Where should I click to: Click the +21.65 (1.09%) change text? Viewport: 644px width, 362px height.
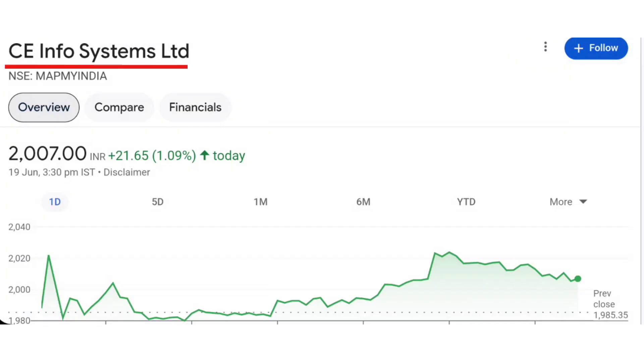coord(152,156)
